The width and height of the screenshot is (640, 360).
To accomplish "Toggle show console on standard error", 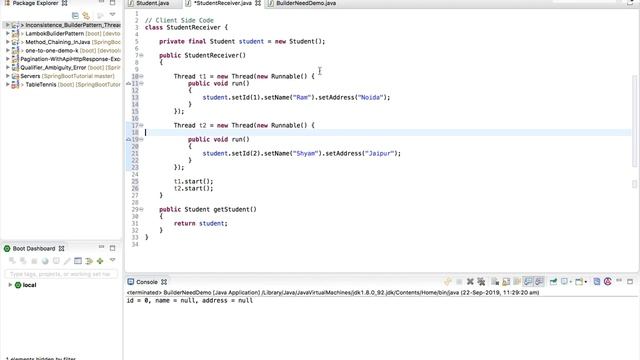I will click(539, 282).
